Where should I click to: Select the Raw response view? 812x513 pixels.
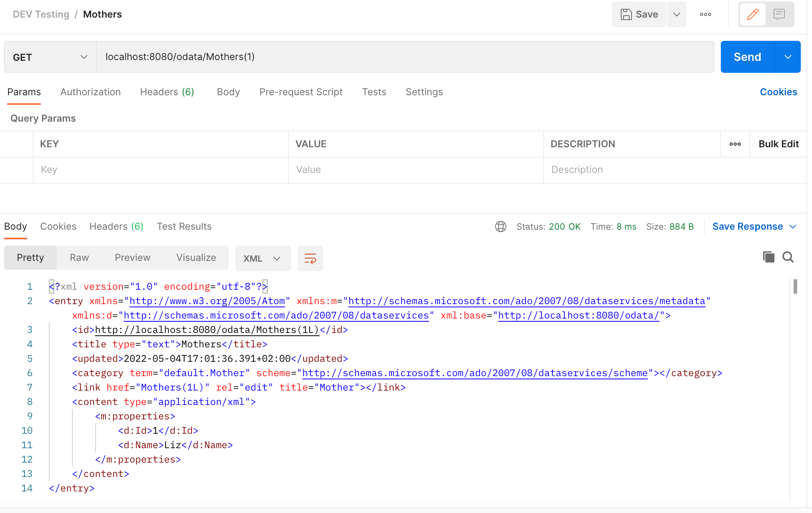coord(79,257)
